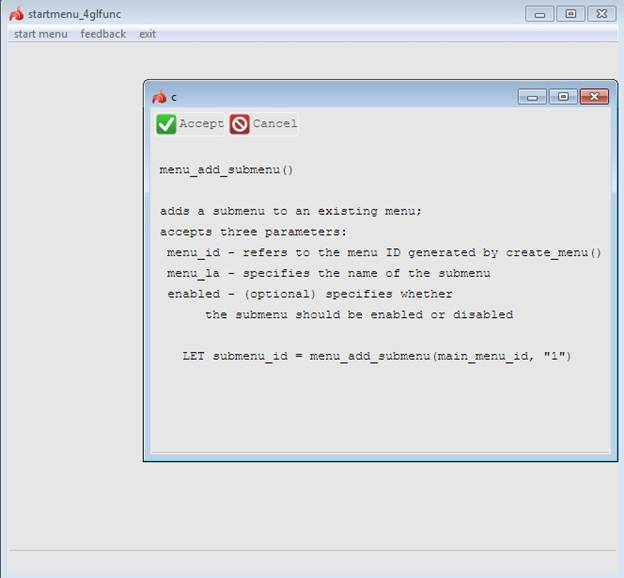Click the 'accepts three parameters:' text line
The width and height of the screenshot is (624, 578).
pos(253,232)
